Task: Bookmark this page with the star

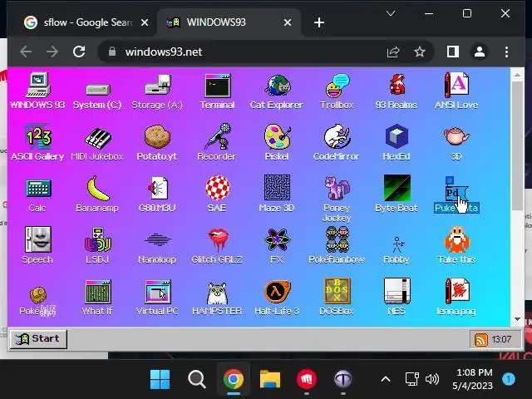Action: [420, 52]
